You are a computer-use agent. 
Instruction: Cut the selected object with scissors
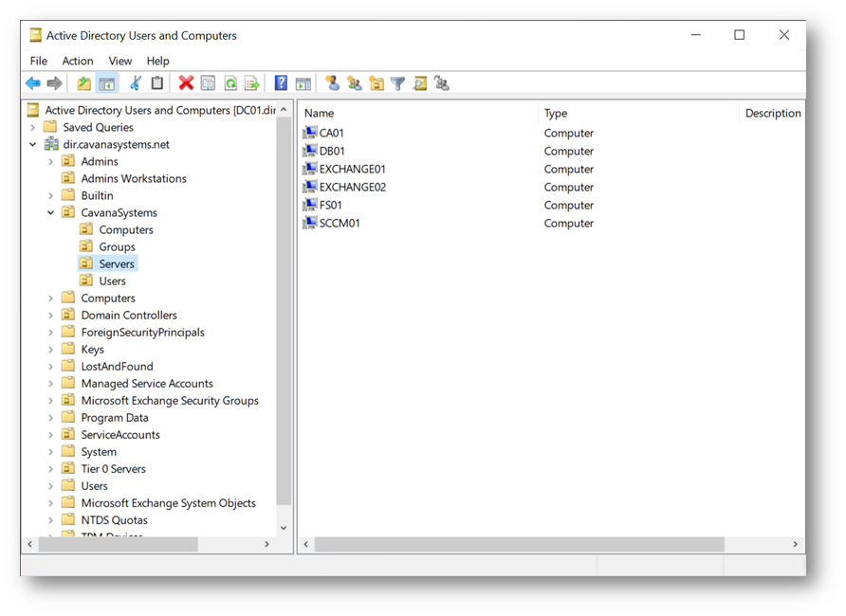tap(136, 83)
